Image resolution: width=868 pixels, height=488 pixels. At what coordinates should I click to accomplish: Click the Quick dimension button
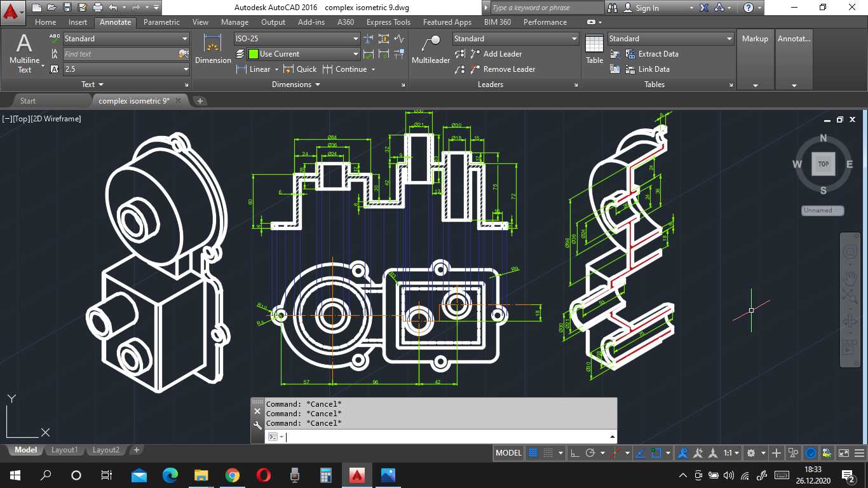pyautogui.click(x=300, y=69)
